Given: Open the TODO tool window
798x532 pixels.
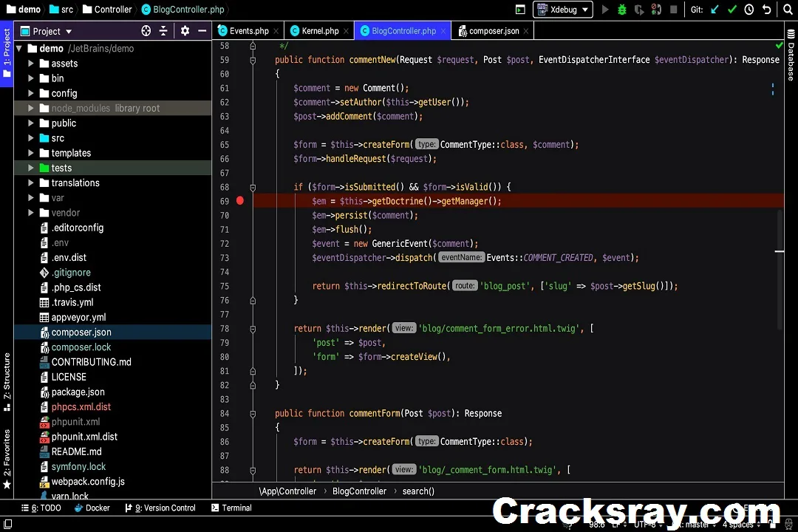Looking at the screenshot, I should pyautogui.click(x=41, y=508).
